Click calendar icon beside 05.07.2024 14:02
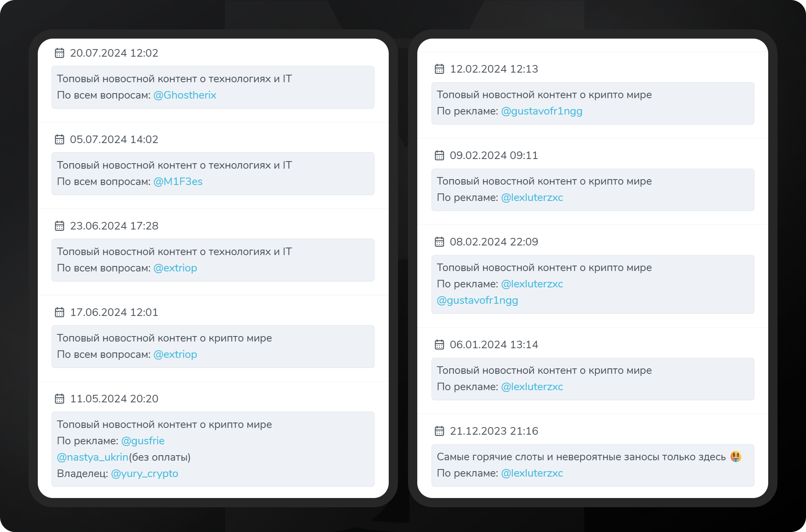This screenshot has width=806, height=532. 60,139
